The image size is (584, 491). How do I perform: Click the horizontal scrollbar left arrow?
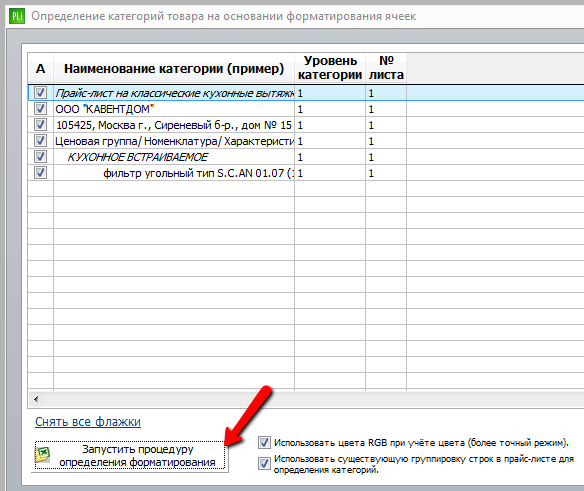coord(36,399)
